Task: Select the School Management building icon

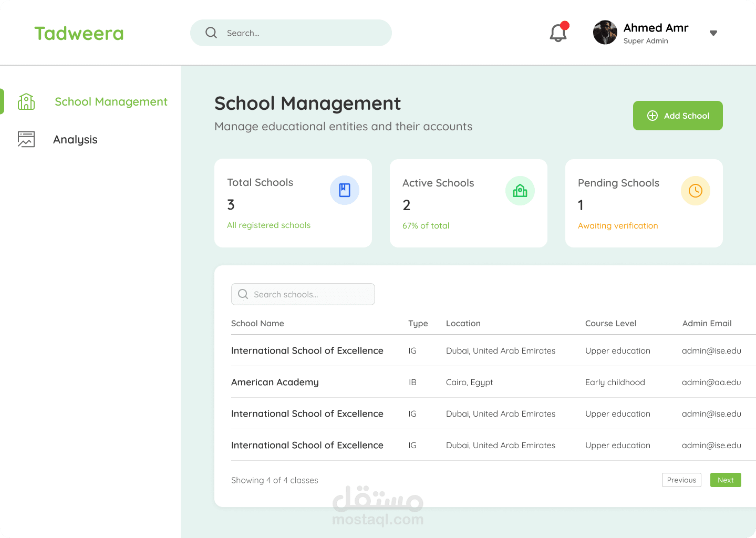Action: [26, 101]
